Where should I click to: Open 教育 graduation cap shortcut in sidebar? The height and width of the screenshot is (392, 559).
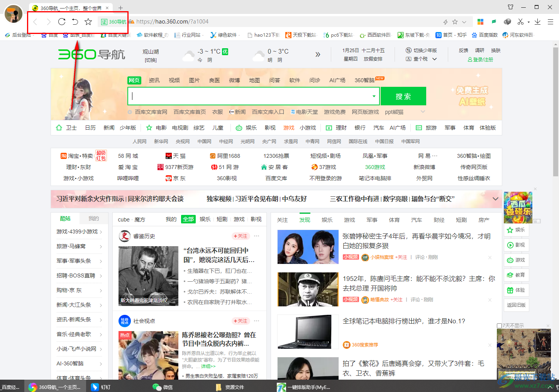(516, 275)
